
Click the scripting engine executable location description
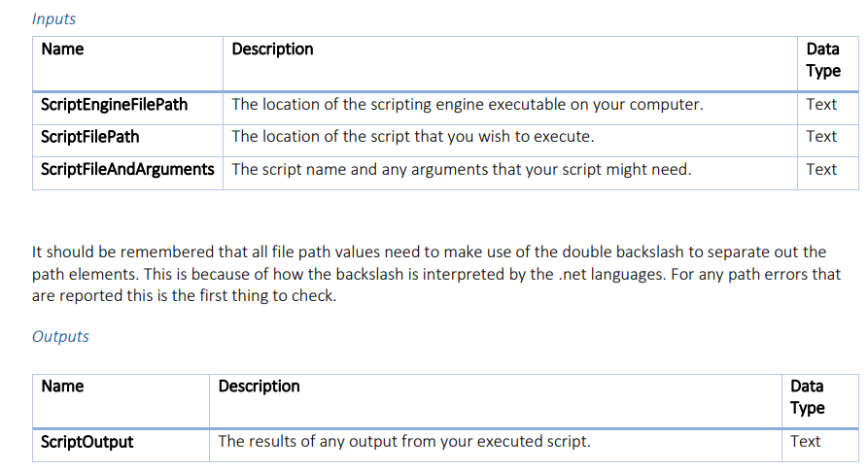point(467,105)
